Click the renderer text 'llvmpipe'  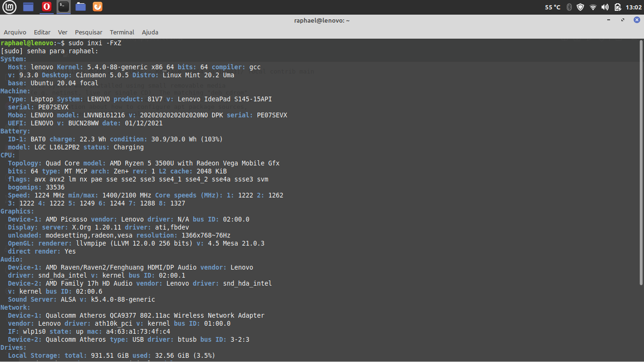91,243
